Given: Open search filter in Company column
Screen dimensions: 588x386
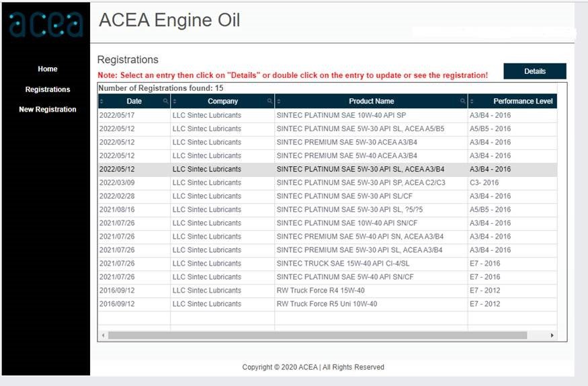Looking at the screenshot, I should pos(269,101).
